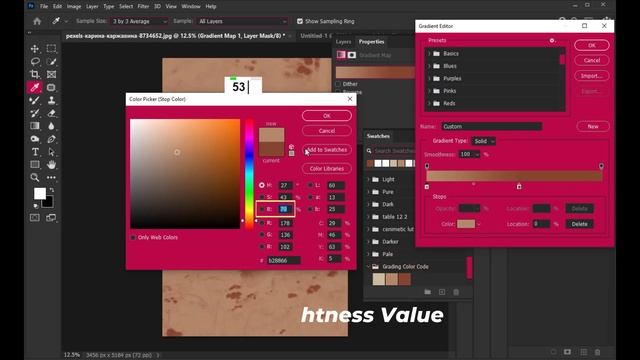This screenshot has width=640, height=360.
Task: Open the Edit Toolbar three-dots icon
Action: [x=51, y=178]
